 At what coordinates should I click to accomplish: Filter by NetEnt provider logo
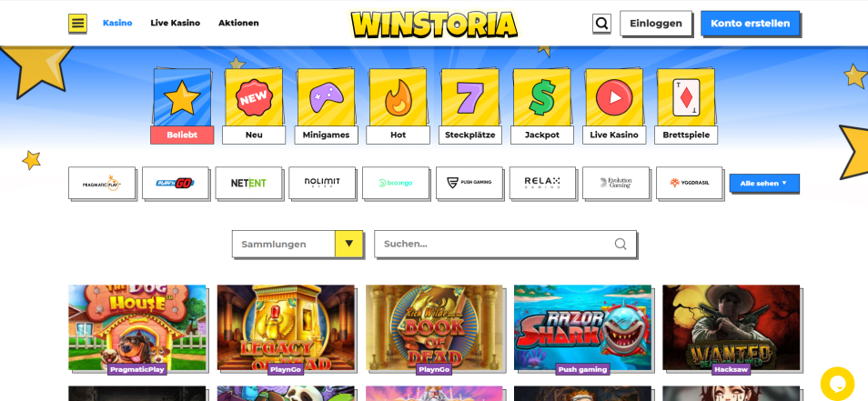coord(248,183)
